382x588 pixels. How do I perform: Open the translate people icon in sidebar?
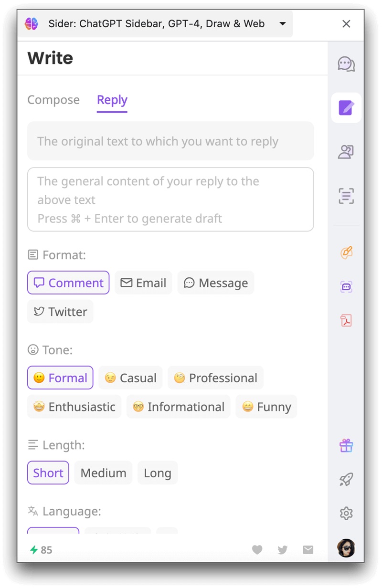(x=346, y=152)
